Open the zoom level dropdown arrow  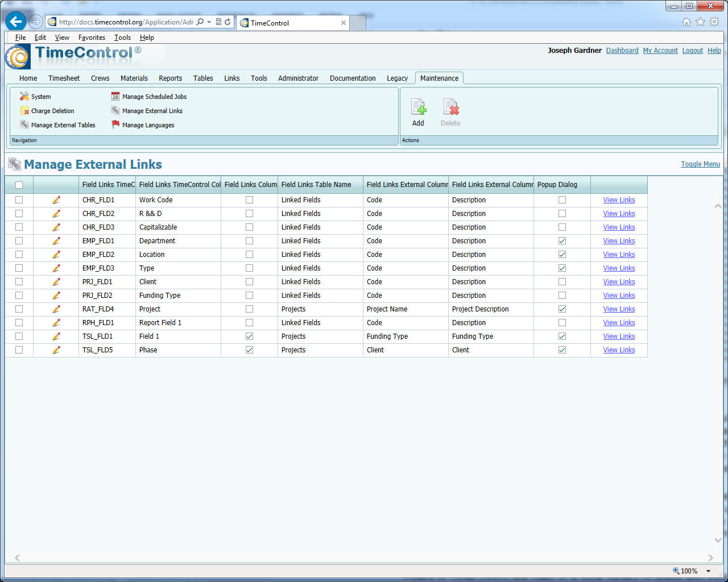point(709,571)
